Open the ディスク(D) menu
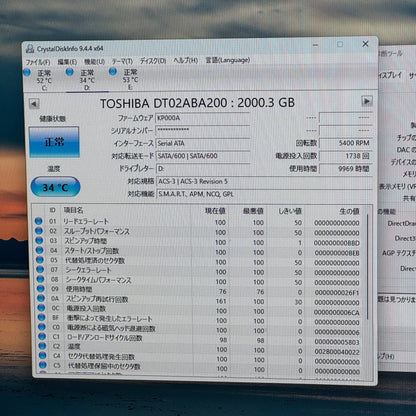The width and height of the screenshot is (416, 416). click(153, 61)
